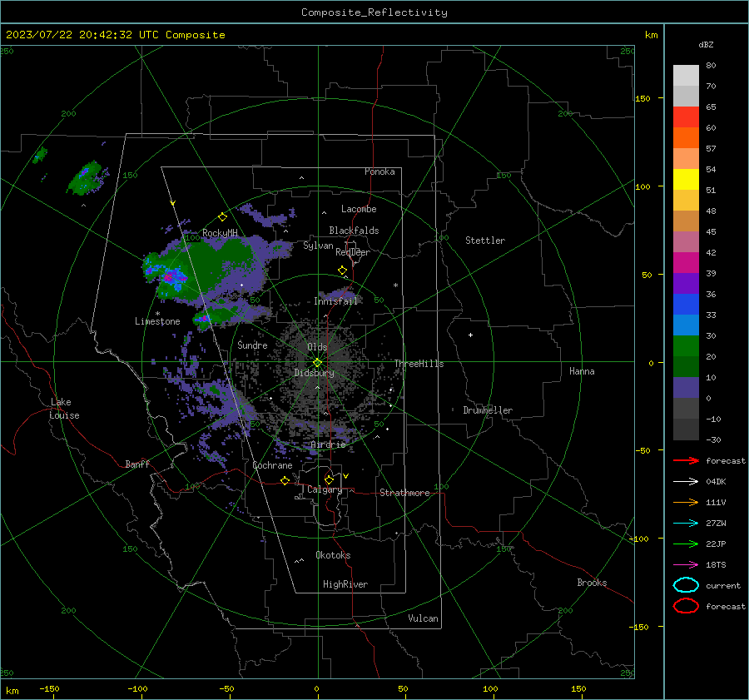Pick the dark orange swatch below the 60 label
Image resolution: width=749 pixels, height=700 pixels.
(686, 138)
